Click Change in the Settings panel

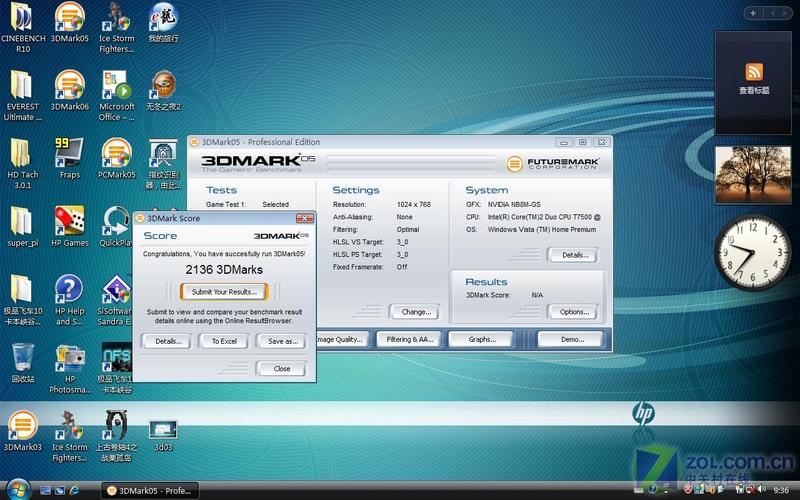pyautogui.click(x=414, y=312)
